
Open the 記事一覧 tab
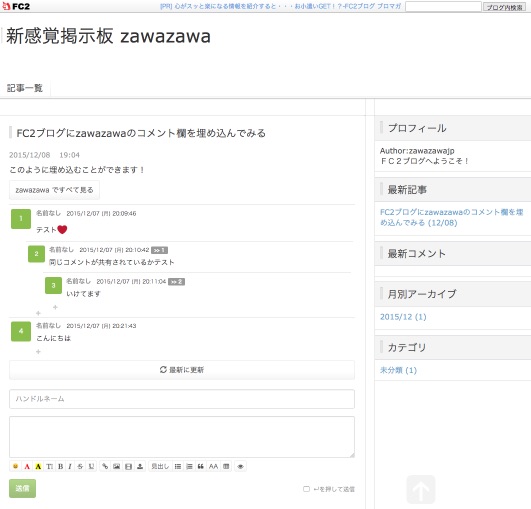pos(25,88)
